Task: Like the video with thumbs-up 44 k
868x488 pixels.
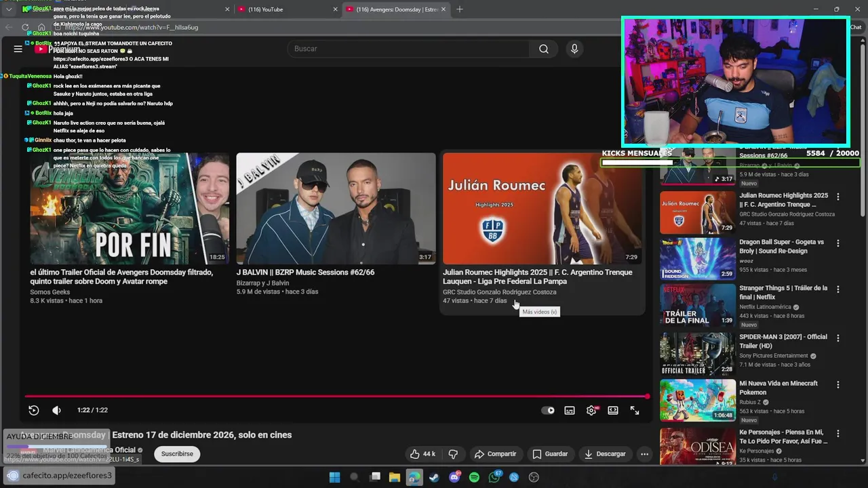Action: pos(422,453)
